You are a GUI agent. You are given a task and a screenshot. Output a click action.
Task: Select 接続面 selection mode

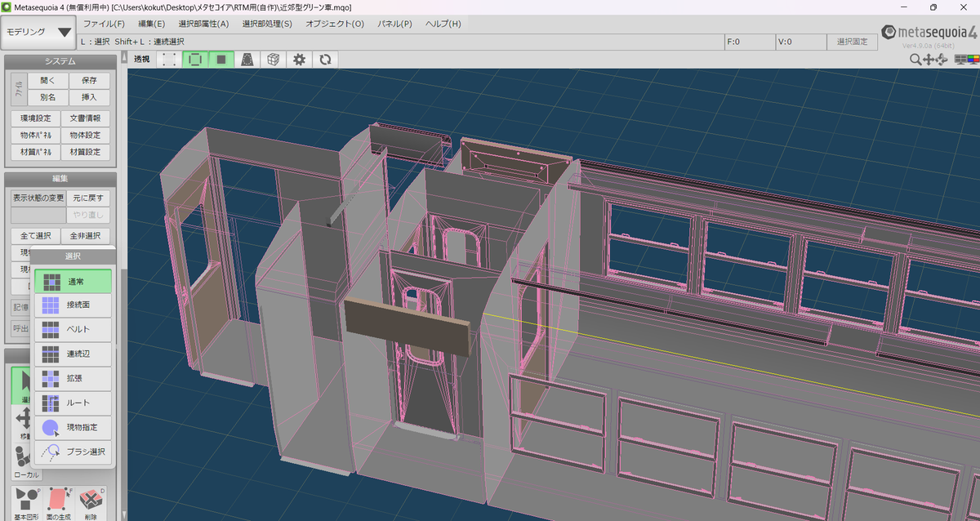click(x=73, y=305)
